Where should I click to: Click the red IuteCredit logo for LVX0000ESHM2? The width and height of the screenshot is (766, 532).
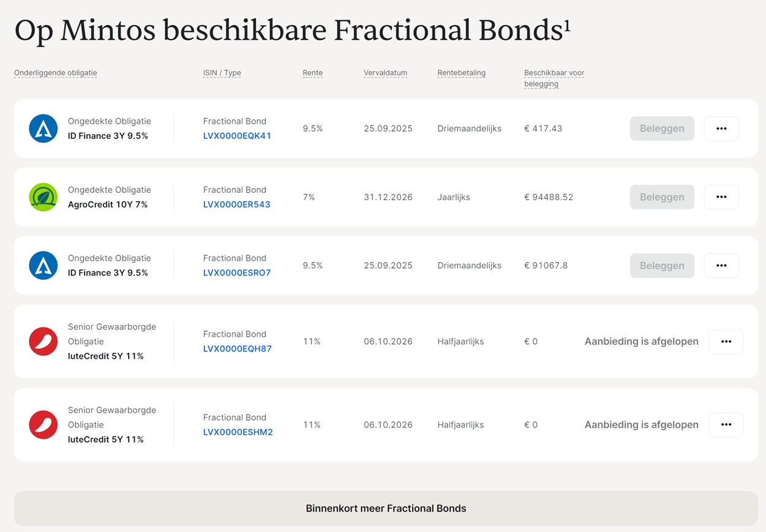pyautogui.click(x=43, y=425)
